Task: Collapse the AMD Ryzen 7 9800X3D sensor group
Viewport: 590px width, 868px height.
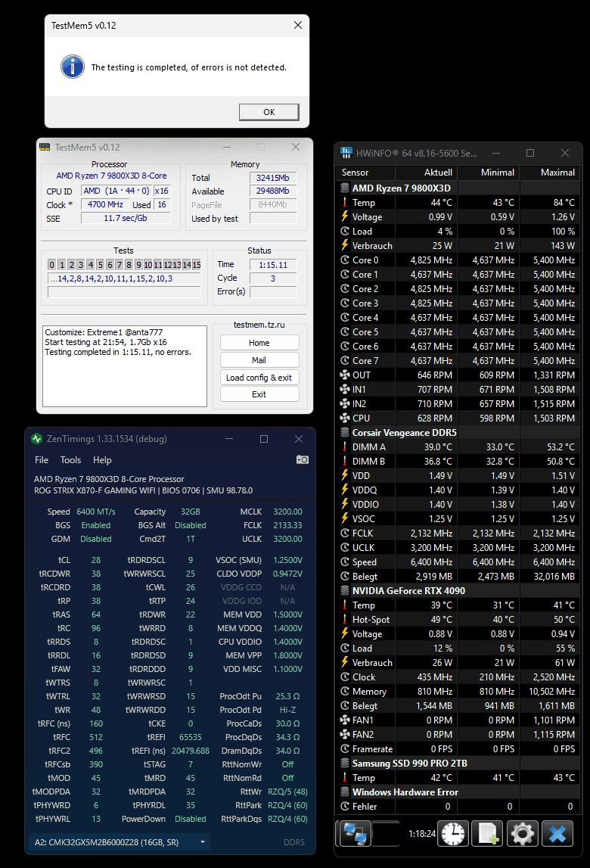Action: 345,188
